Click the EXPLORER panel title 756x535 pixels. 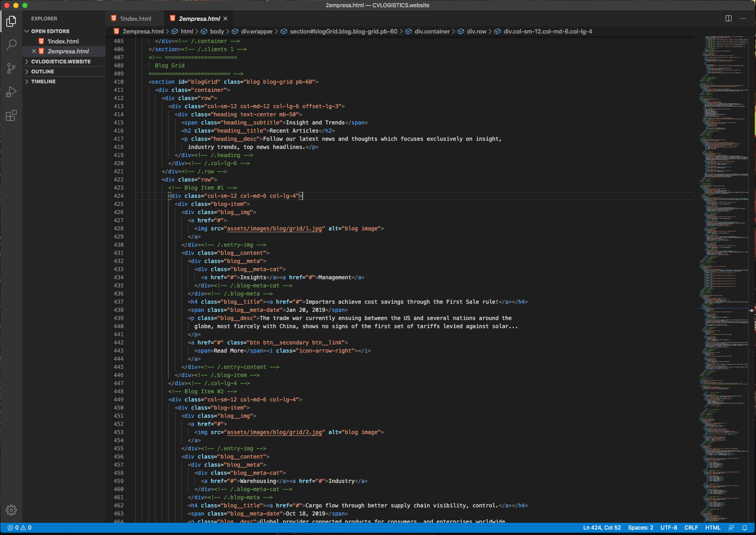click(44, 19)
